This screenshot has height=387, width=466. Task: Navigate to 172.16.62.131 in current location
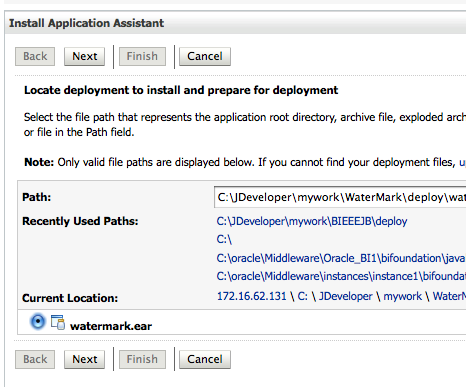coord(252,296)
